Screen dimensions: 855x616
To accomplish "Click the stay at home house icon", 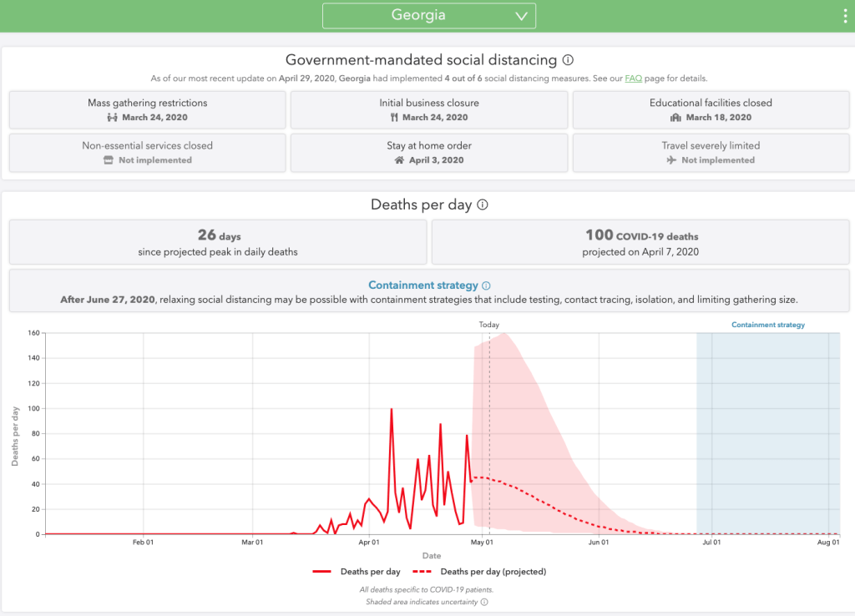I will click(399, 160).
